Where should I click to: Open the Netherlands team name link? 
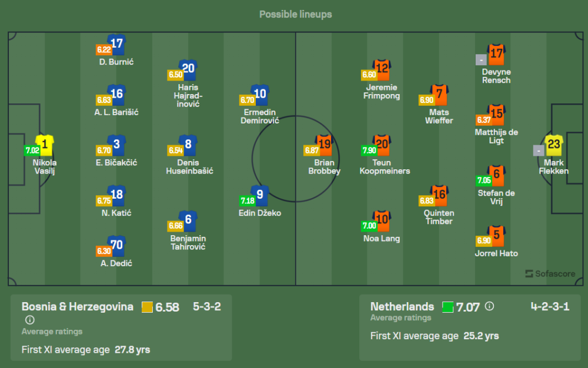(x=402, y=306)
